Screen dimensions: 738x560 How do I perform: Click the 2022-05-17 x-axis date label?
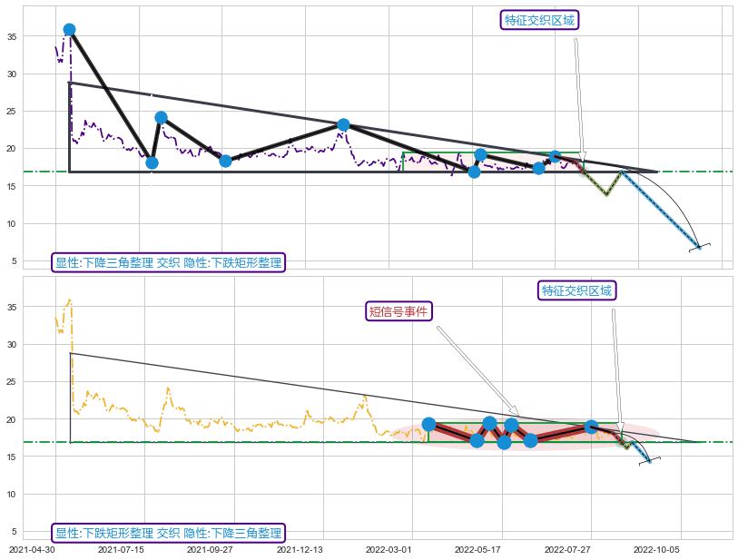coord(478,549)
